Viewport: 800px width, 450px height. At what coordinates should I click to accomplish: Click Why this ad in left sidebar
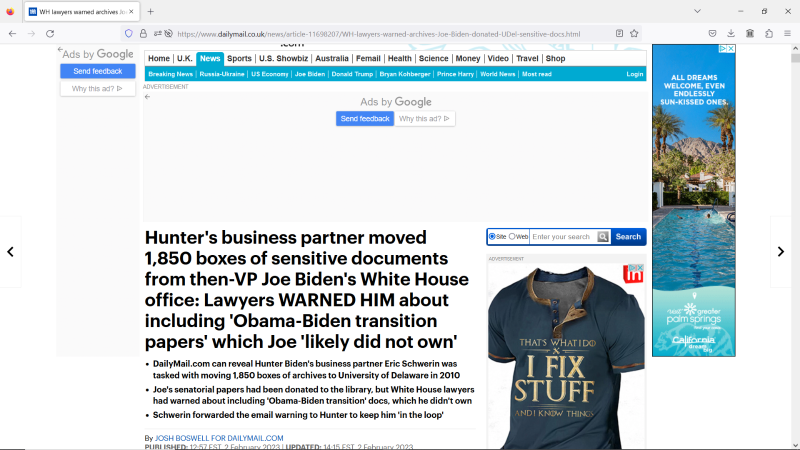coord(97,89)
